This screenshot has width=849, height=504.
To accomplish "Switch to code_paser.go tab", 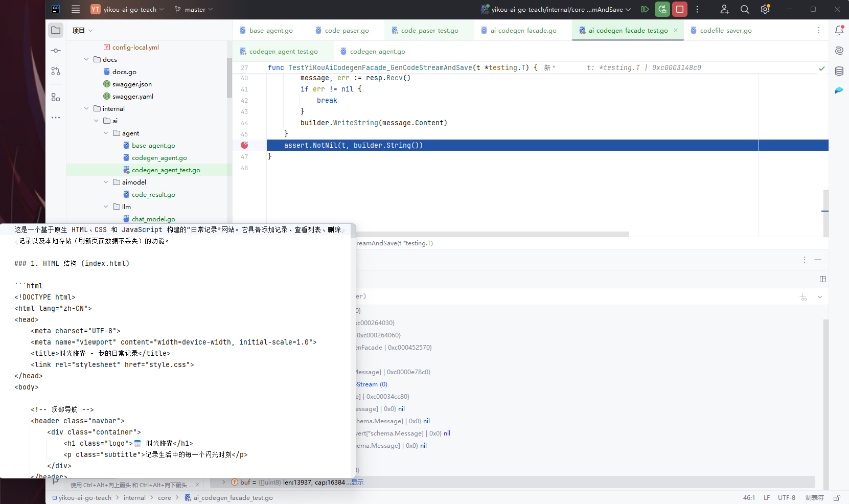I will (342, 31).
